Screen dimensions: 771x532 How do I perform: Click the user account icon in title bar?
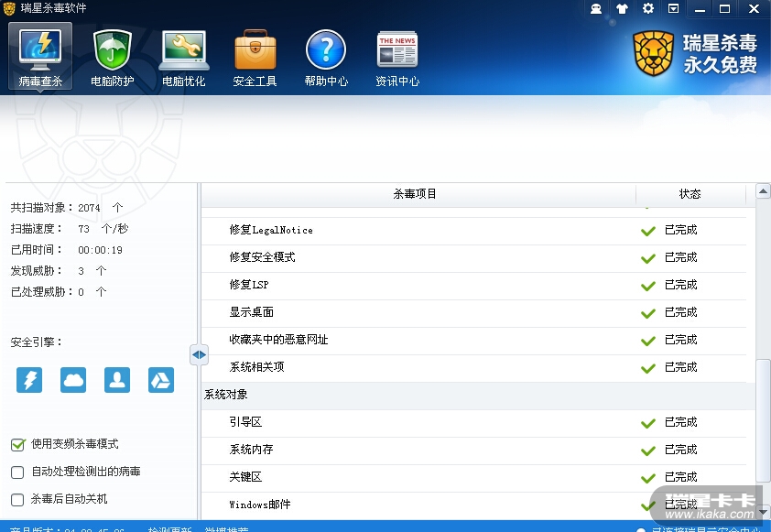coord(596,8)
